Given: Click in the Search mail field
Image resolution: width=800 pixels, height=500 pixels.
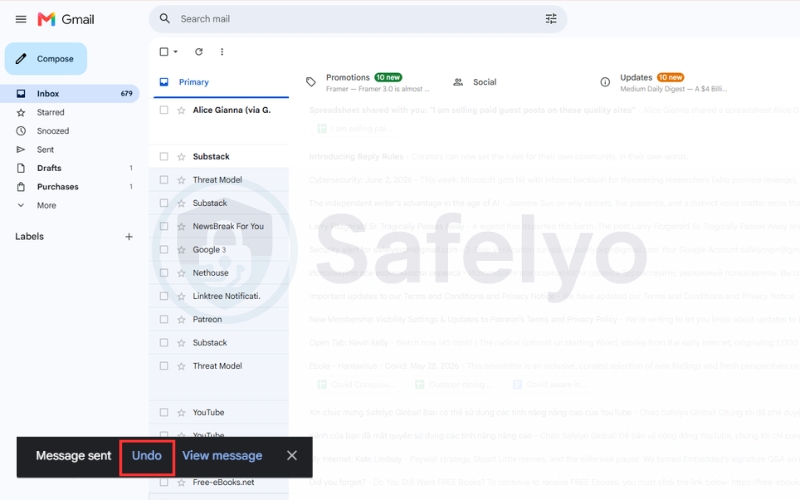Looking at the screenshot, I should pos(358,19).
